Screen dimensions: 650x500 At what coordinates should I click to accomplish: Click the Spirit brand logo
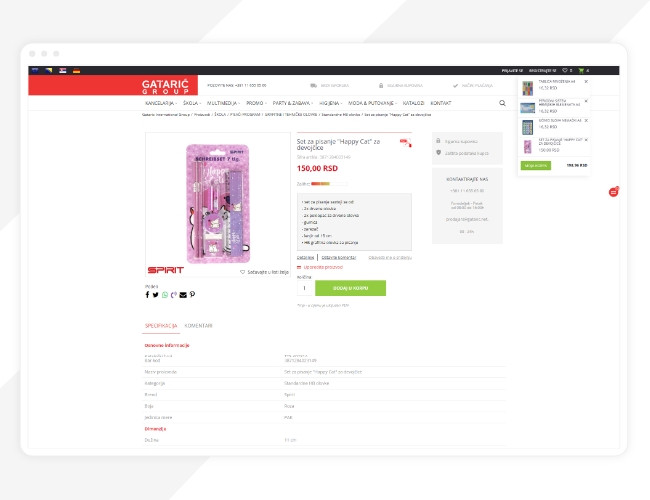click(165, 270)
